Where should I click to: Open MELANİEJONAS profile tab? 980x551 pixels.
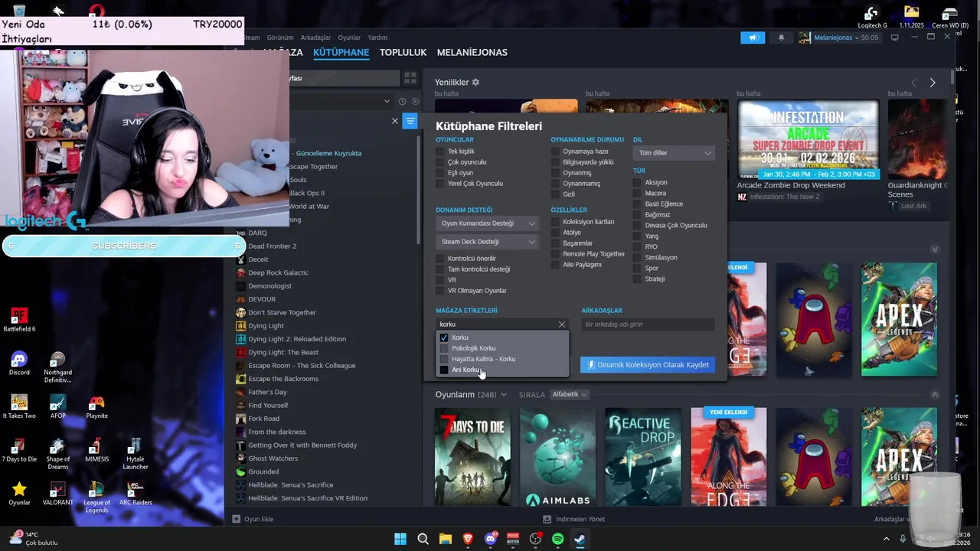tap(472, 52)
